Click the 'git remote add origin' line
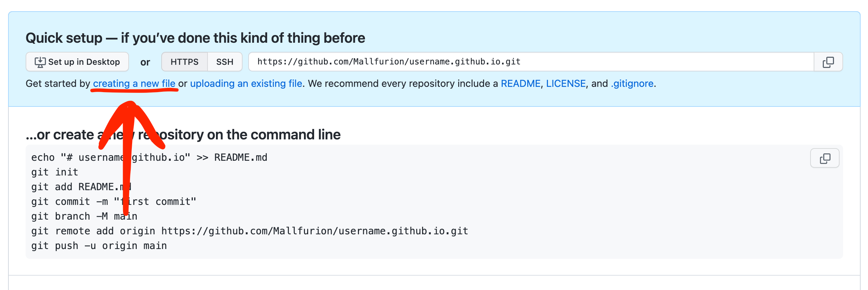868x290 pixels. pyautogui.click(x=250, y=231)
